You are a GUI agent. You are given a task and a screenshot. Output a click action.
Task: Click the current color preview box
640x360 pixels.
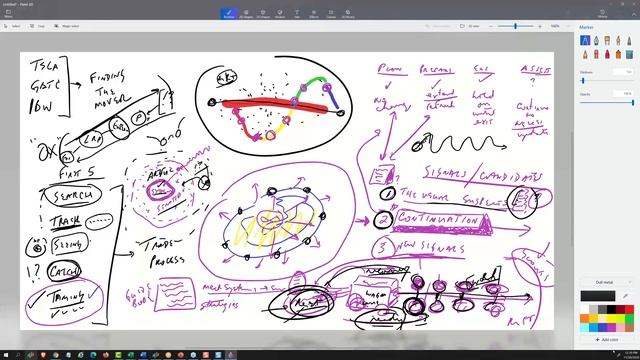pos(598,296)
